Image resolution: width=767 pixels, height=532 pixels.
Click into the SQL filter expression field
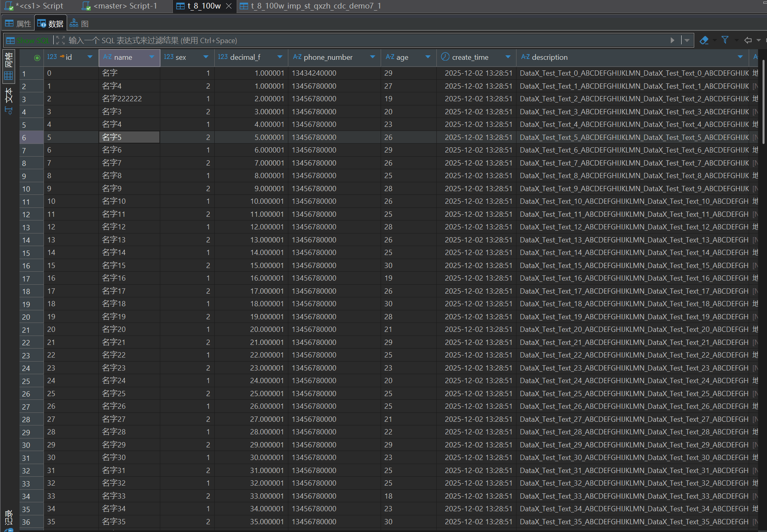(366, 41)
